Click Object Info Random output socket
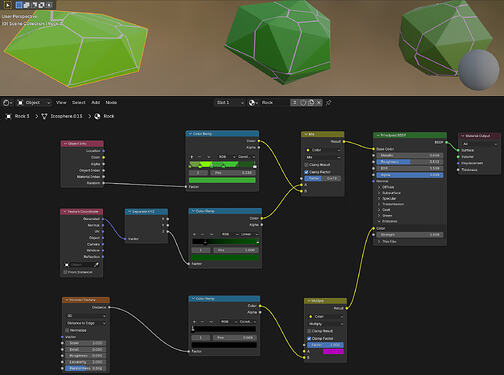 tap(103, 183)
